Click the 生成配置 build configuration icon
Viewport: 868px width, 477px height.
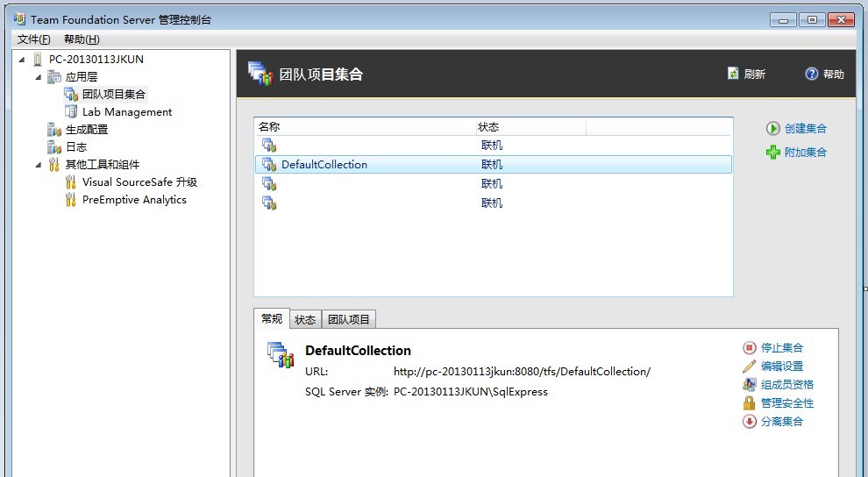click(54, 130)
